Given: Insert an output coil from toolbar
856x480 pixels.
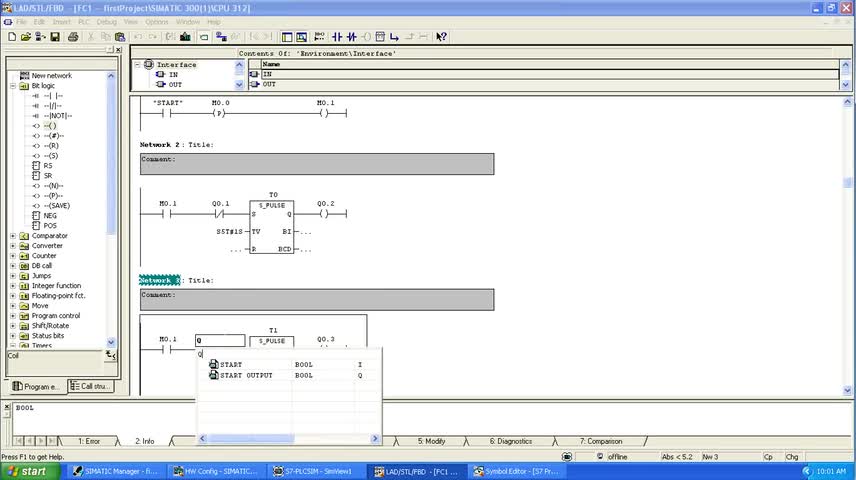Looking at the screenshot, I should click(366, 37).
